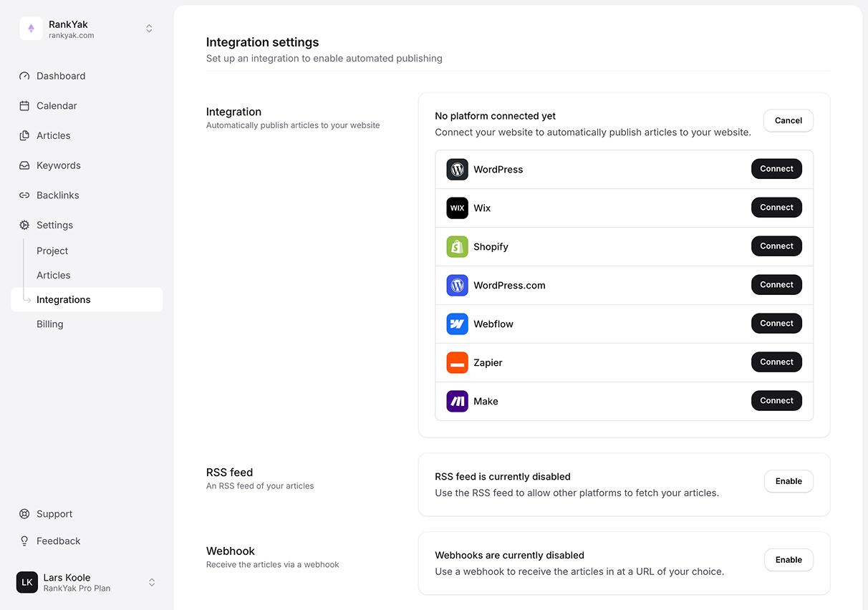The height and width of the screenshot is (610, 868).
Task: Enable the Webhook integration
Action: click(789, 560)
